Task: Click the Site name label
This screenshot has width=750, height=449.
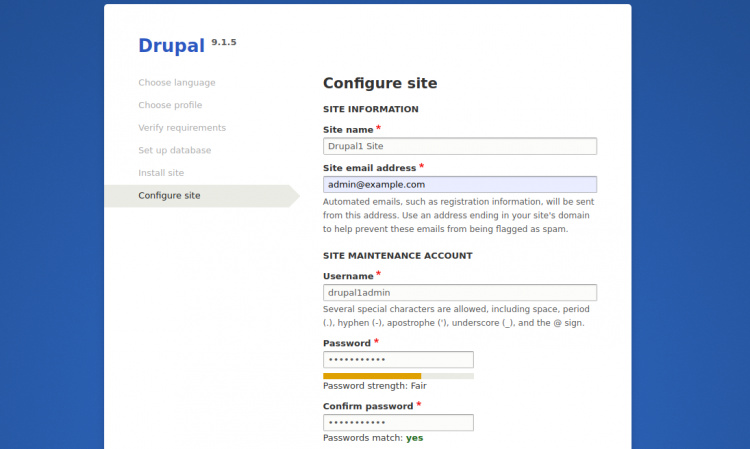Action: click(348, 130)
